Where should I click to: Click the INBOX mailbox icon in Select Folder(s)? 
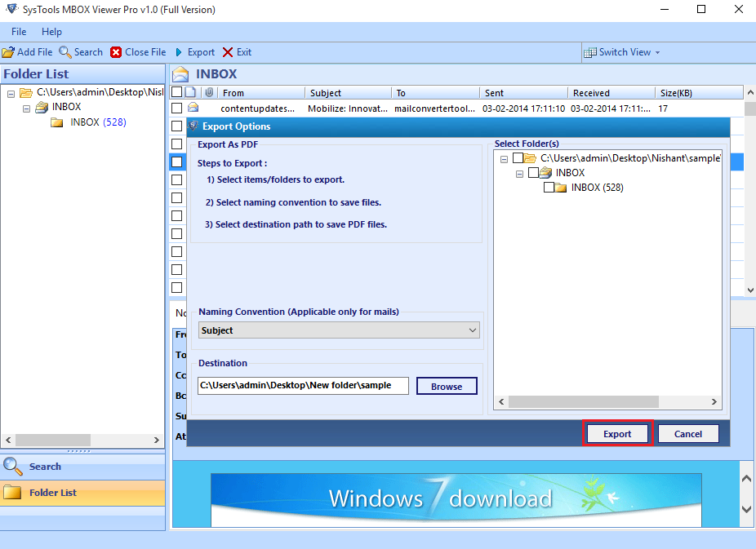(546, 172)
